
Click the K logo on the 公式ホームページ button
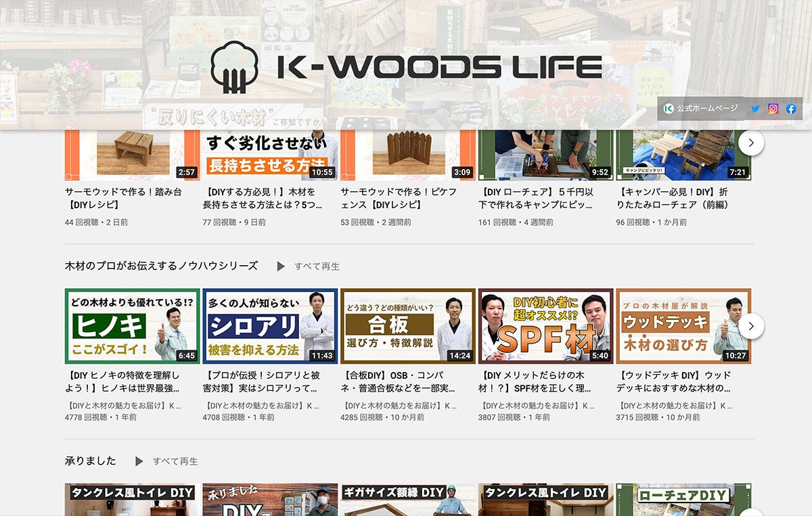[x=669, y=108]
